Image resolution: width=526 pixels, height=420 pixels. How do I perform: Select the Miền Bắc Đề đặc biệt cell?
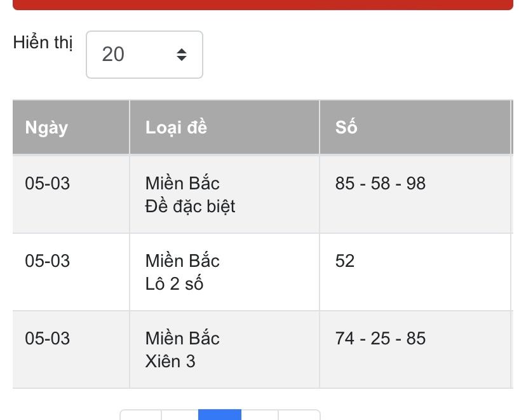click(x=224, y=194)
